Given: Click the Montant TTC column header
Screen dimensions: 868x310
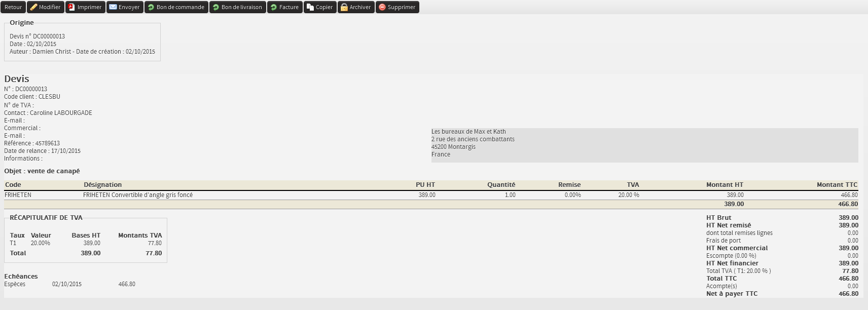Looking at the screenshot, I should coord(837,185).
